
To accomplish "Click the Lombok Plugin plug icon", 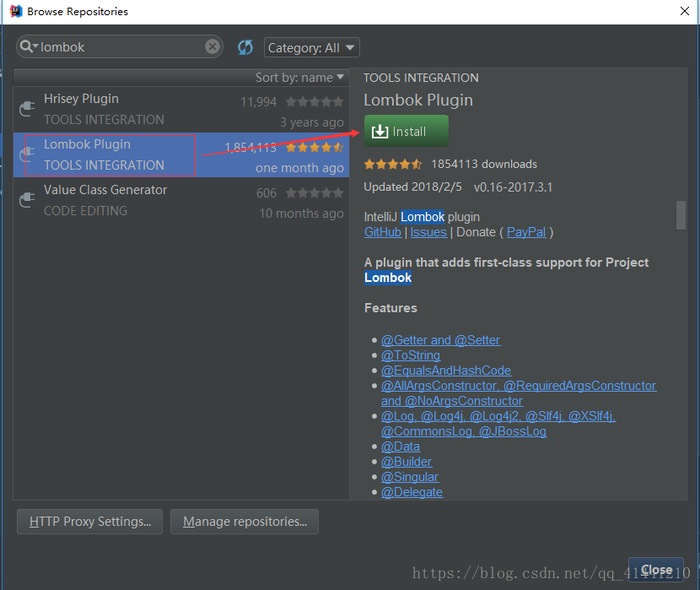I will pos(27,154).
